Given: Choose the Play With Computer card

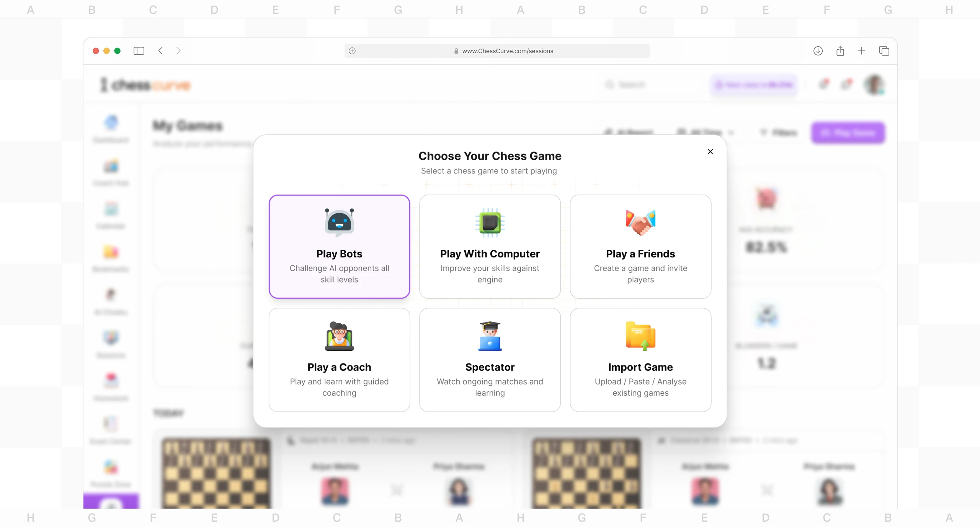Looking at the screenshot, I should point(490,246).
